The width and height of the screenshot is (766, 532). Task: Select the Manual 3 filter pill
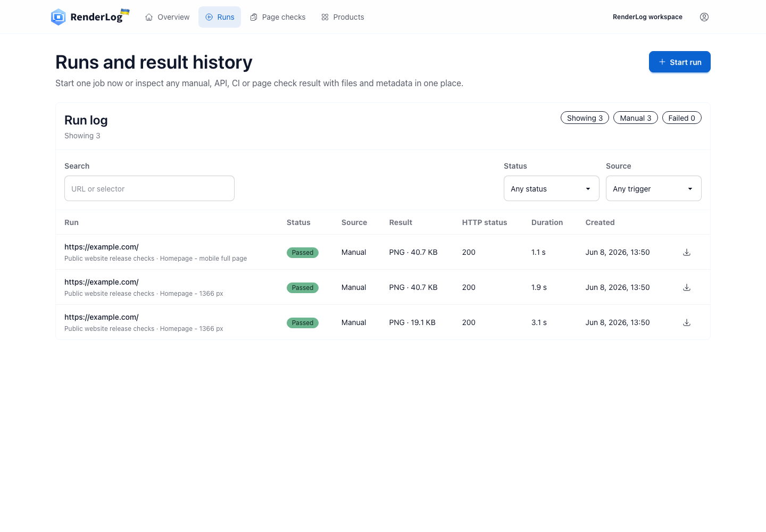pos(636,118)
